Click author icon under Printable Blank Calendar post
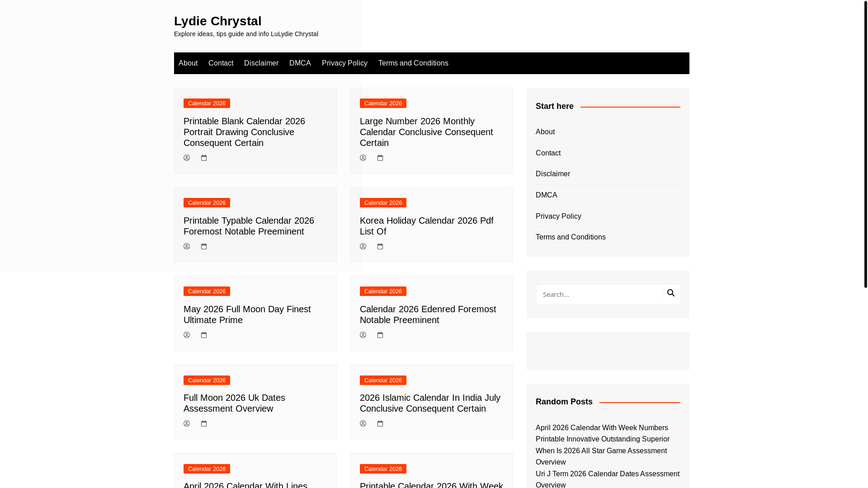This screenshot has width=868, height=488. [x=187, y=158]
